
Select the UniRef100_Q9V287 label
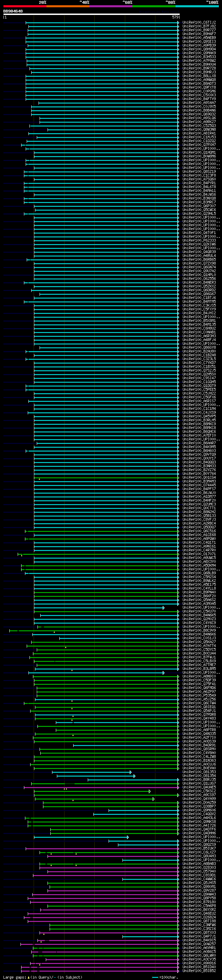(x=199, y=891)
